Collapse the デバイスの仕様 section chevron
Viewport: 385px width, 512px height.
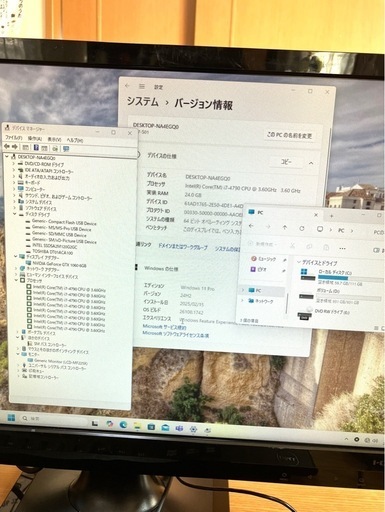pyautogui.click(x=311, y=163)
